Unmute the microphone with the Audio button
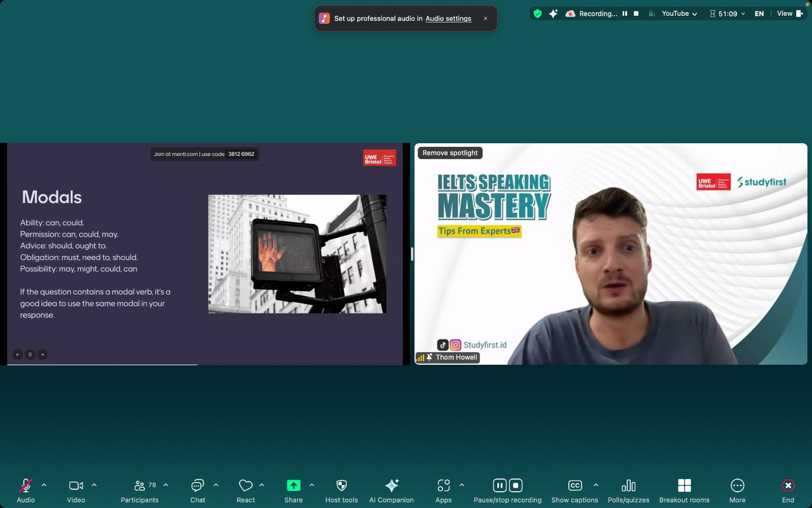This screenshot has width=812, height=508. pos(26,490)
